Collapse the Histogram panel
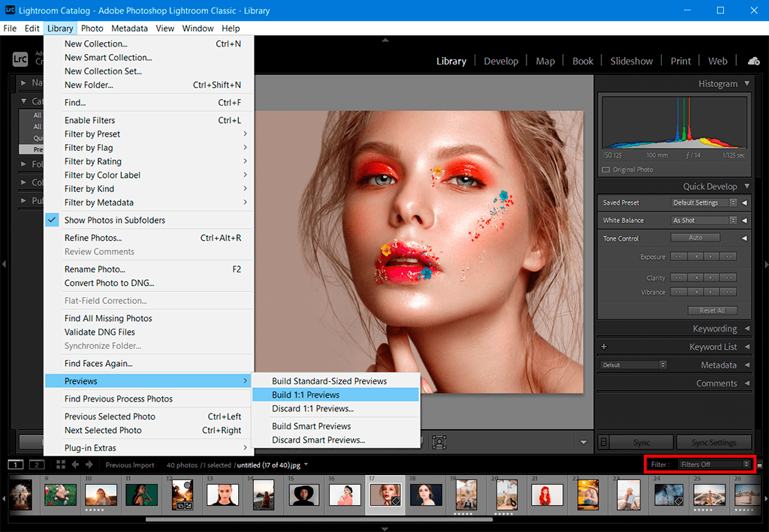This screenshot has width=769, height=532. point(747,84)
